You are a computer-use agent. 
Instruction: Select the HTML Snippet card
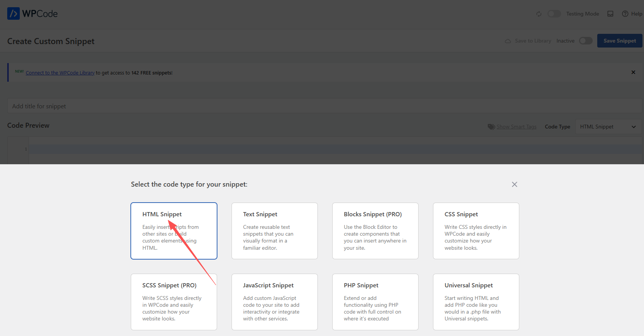point(174,231)
